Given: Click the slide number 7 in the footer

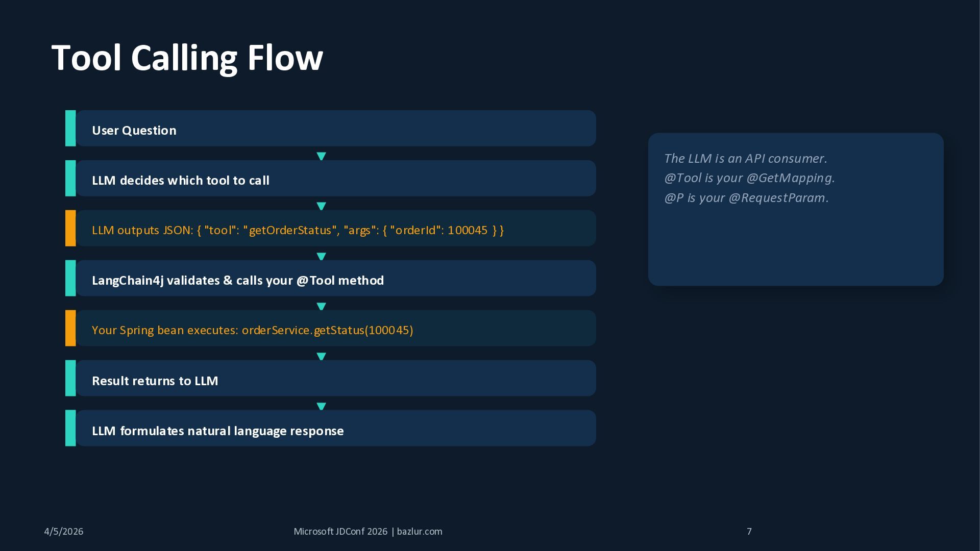Looking at the screenshot, I should [x=749, y=532].
